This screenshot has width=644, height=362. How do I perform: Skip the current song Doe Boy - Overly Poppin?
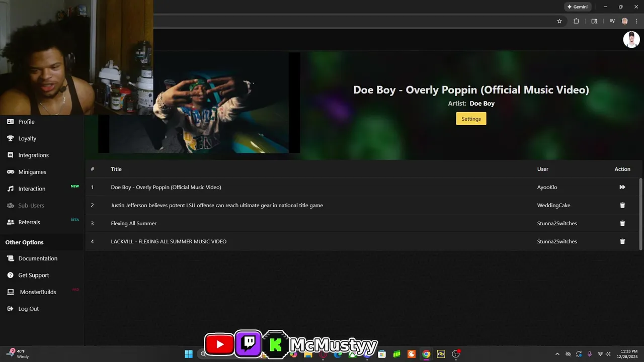622,187
